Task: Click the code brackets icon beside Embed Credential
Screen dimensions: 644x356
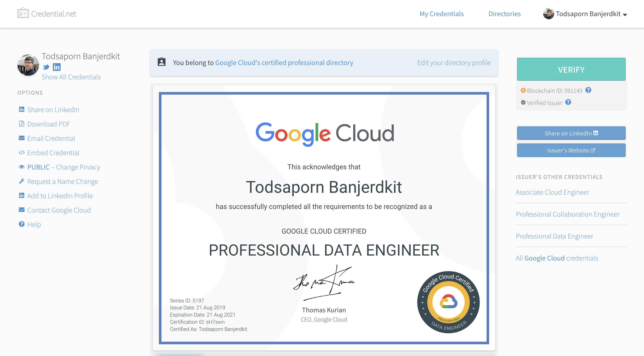Action: pos(22,152)
